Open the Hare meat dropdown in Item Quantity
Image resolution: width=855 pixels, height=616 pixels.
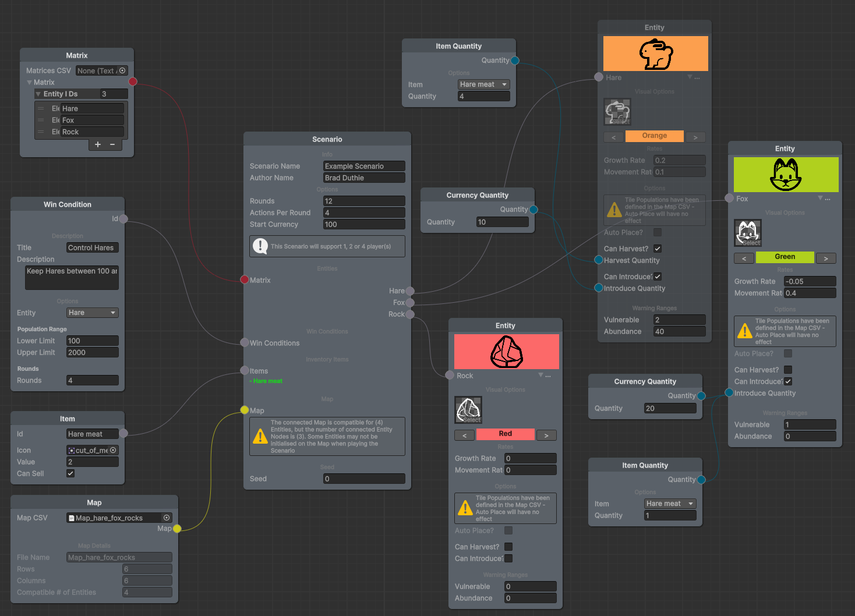[483, 84]
